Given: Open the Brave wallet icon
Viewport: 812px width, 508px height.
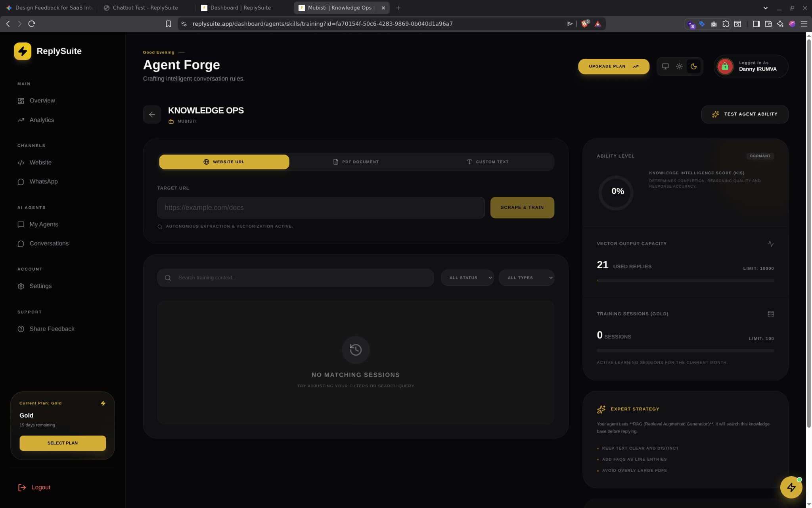Looking at the screenshot, I should click(768, 24).
